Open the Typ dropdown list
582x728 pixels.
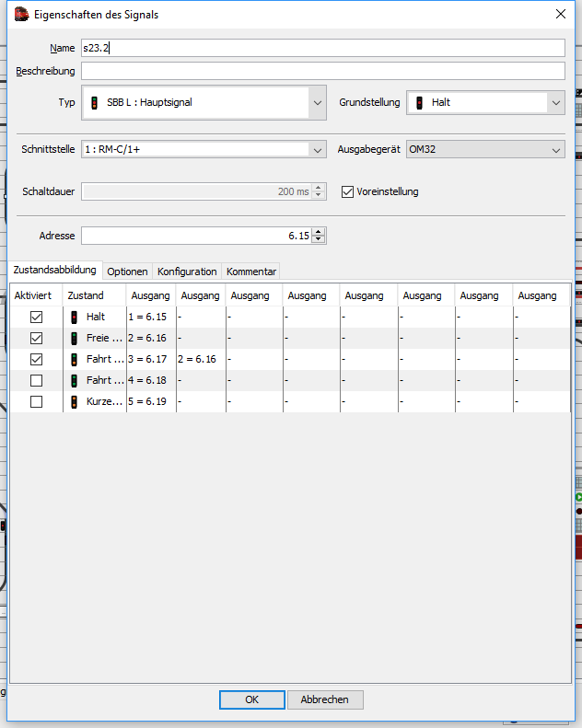[x=318, y=103]
